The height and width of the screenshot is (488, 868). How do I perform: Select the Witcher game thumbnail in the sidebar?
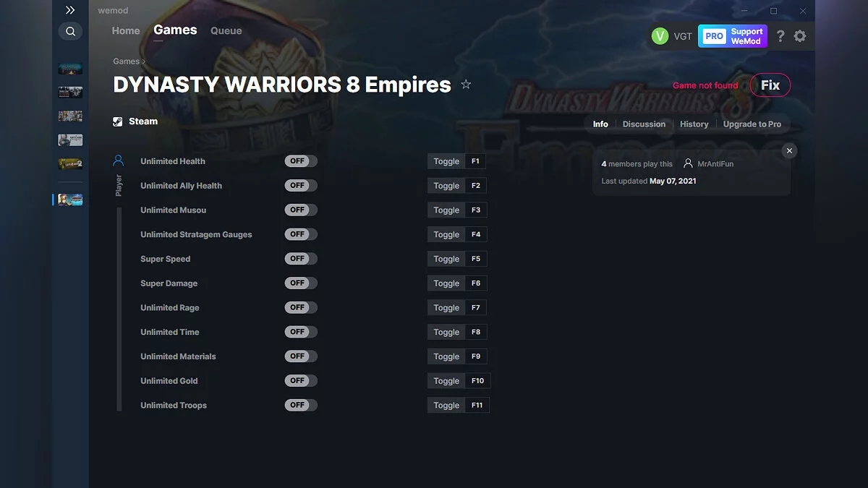(x=69, y=140)
